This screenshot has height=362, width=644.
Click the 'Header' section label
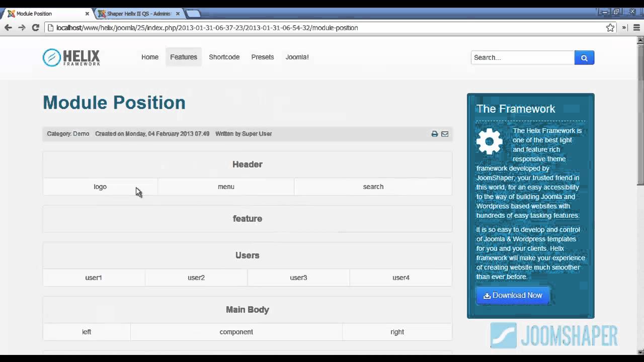pos(248,164)
